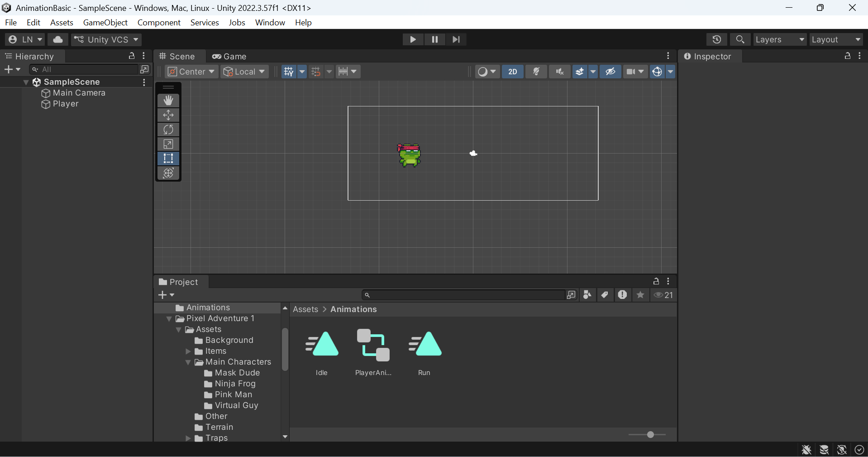Open the draw mode dropdown
This screenshot has width=868, height=457.
(x=487, y=72)
